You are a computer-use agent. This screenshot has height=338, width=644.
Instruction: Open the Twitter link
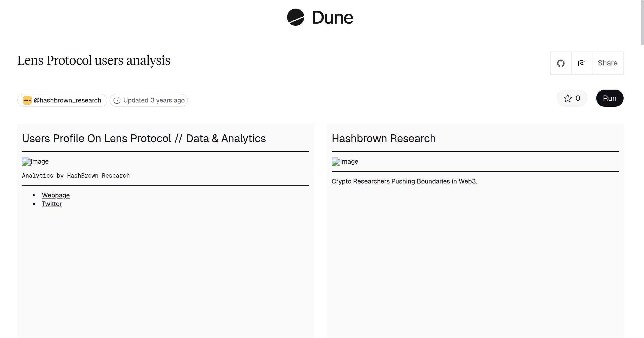pyautogui.click(x=52, y=204)
